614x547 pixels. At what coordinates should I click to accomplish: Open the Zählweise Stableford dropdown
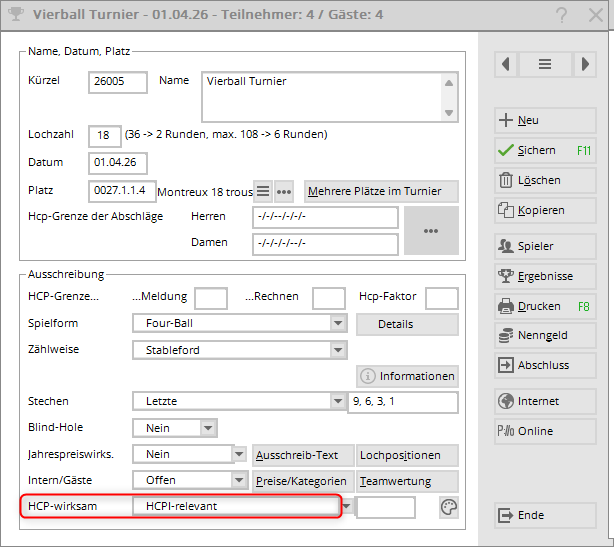tap(338, 350)
